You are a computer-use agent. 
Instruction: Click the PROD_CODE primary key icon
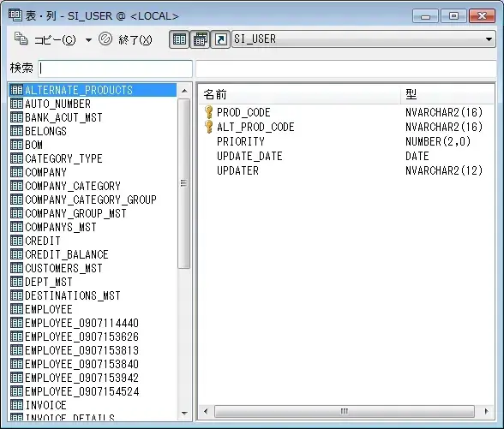click(208, 112)
